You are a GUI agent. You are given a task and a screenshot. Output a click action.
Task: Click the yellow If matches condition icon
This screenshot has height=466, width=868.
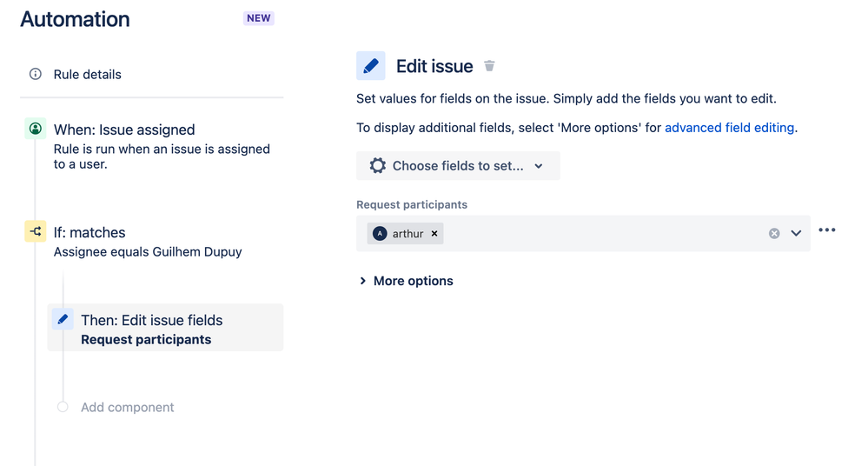click(36, 231)
